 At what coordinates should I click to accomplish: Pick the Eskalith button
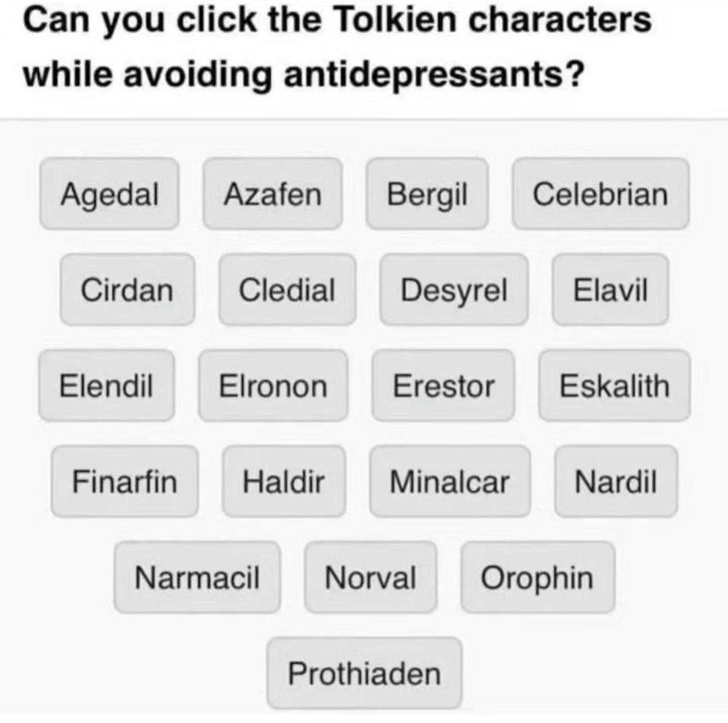click(614, 385)
